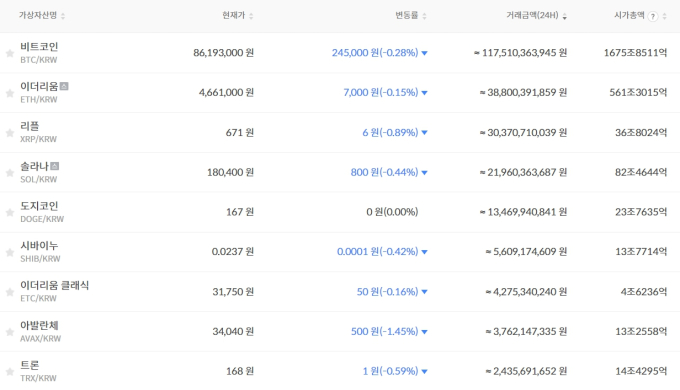The height and width of the screenshot is (390, 680).
Task: Open the 도지코인 asset name
Action: 39,206
